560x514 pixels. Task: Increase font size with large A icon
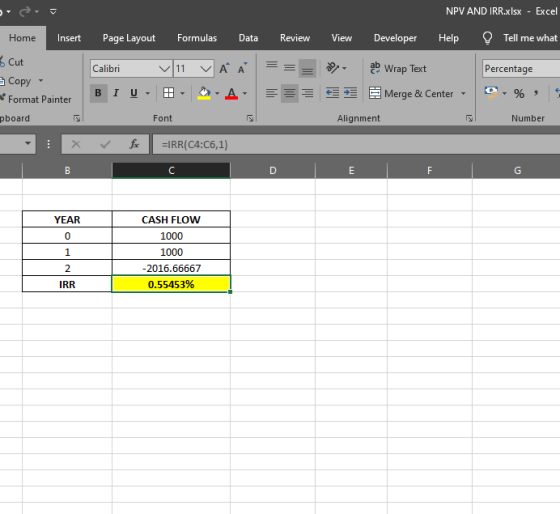point(224,68)
